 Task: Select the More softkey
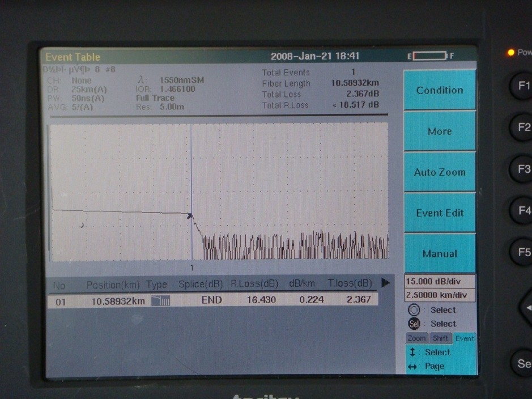pyautogui.click(x=440, y=131)
